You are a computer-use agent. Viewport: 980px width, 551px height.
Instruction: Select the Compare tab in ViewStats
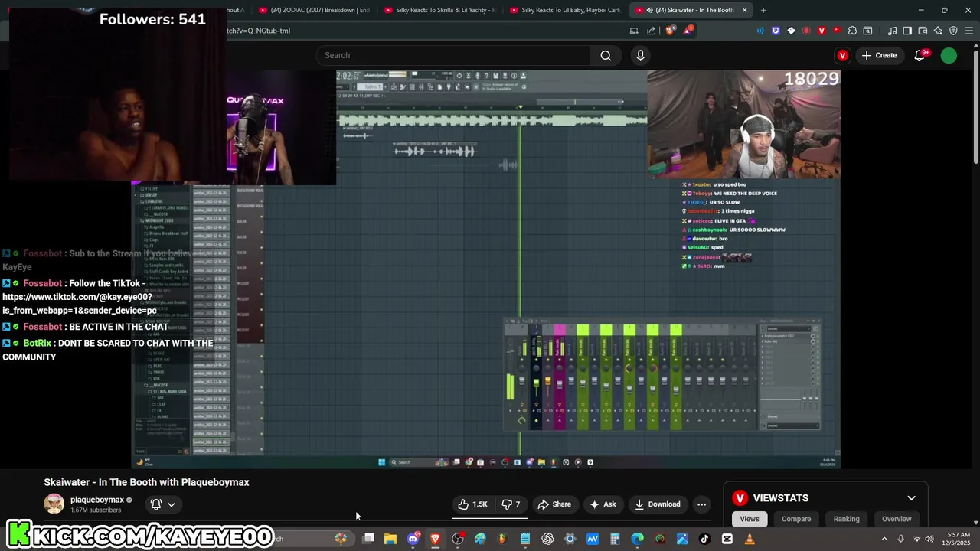796,519
